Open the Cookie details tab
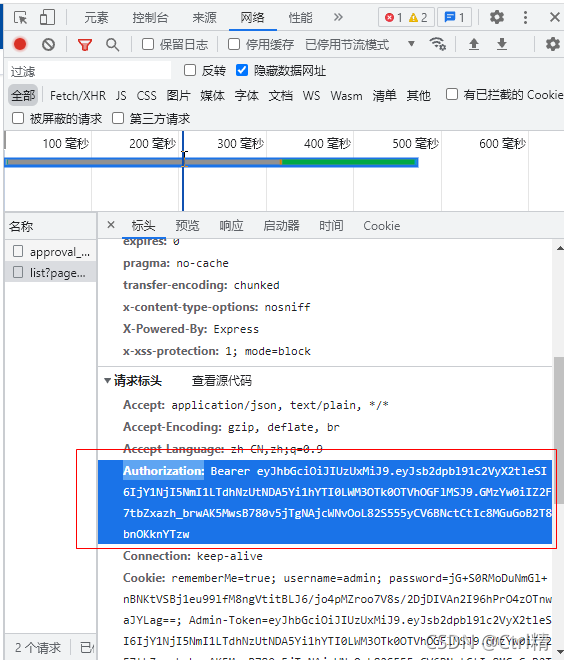Screen dimensions: 564x660 click(x=382, y=226)
